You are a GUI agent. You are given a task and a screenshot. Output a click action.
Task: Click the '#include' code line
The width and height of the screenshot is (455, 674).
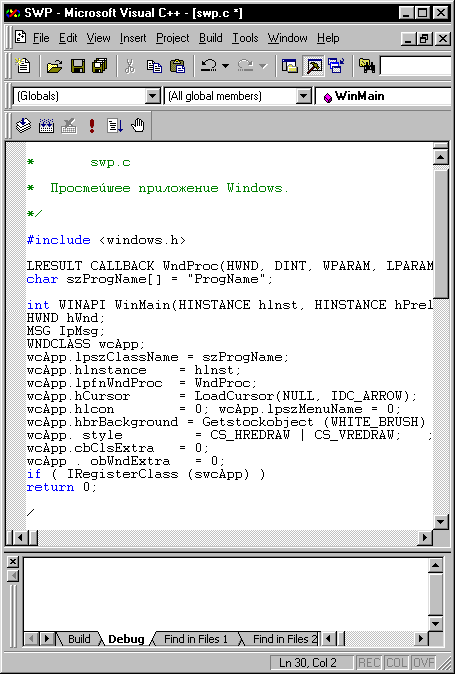(106, 240)
